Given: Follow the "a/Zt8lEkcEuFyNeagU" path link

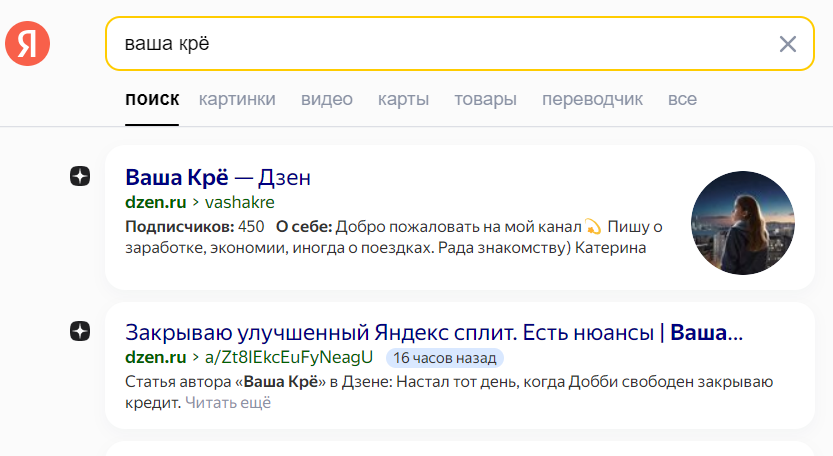Looking at the screenshot, I should coord(289,357).
